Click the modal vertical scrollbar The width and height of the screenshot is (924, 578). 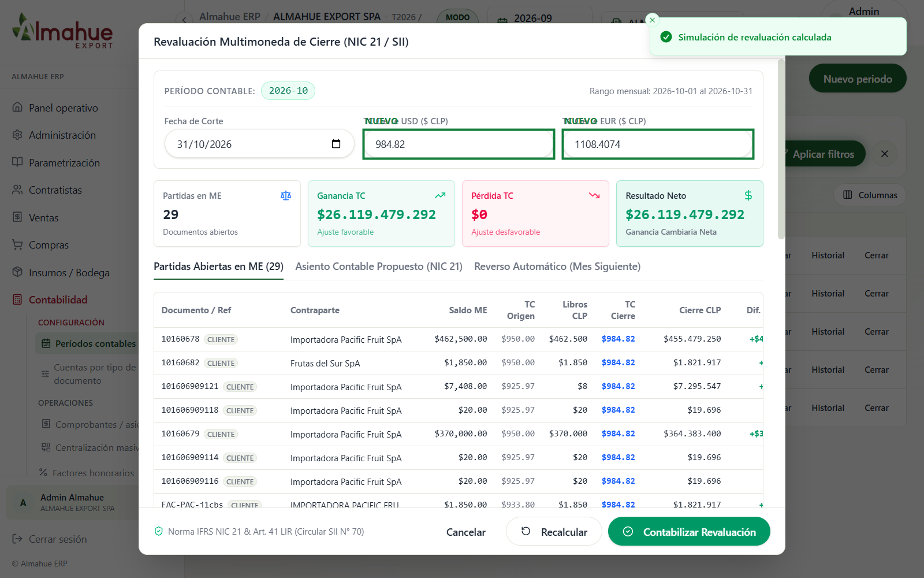pyautogui.click(x=781, y=149)
